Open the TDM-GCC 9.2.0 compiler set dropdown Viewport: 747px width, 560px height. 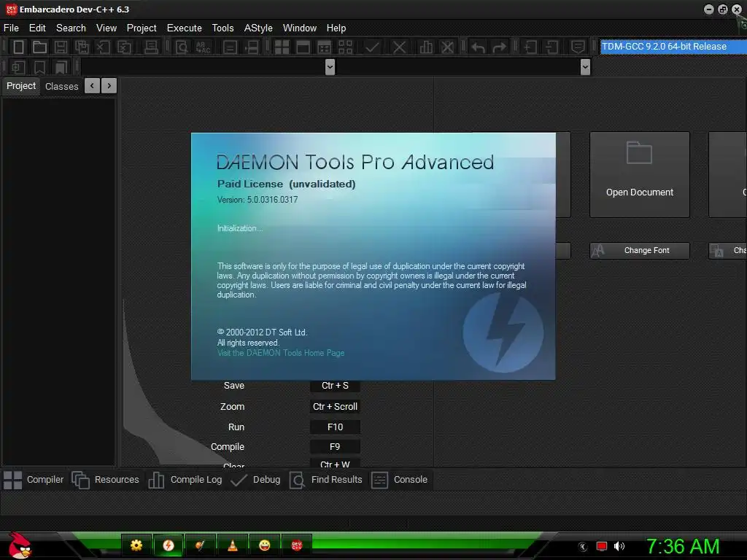[x=673, y=46]
